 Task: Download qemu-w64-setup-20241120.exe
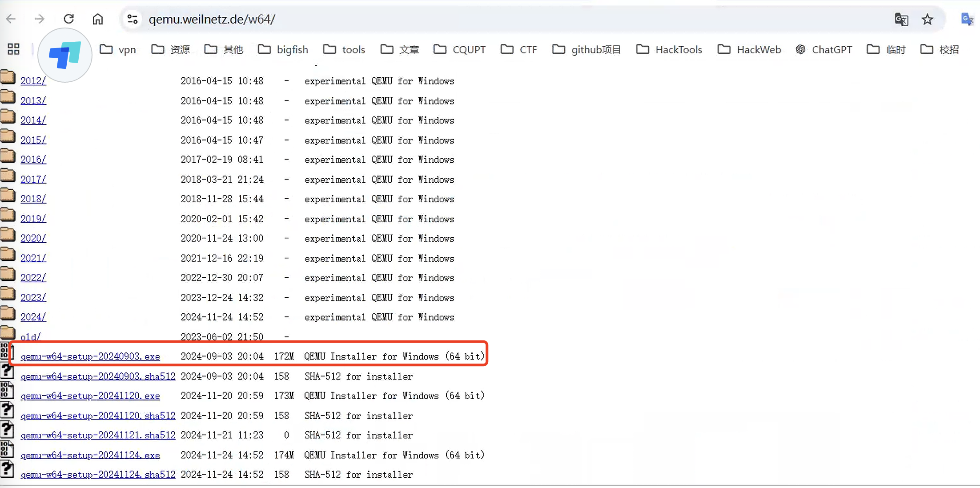[x=90, y=396]
